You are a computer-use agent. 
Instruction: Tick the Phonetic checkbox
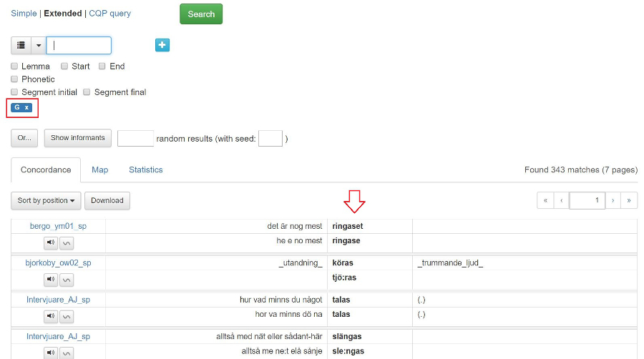coord(14,79)
